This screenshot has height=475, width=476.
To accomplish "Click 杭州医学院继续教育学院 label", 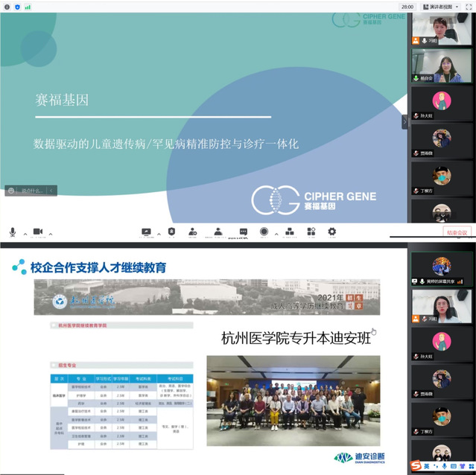I will click(x=82, y=325).
